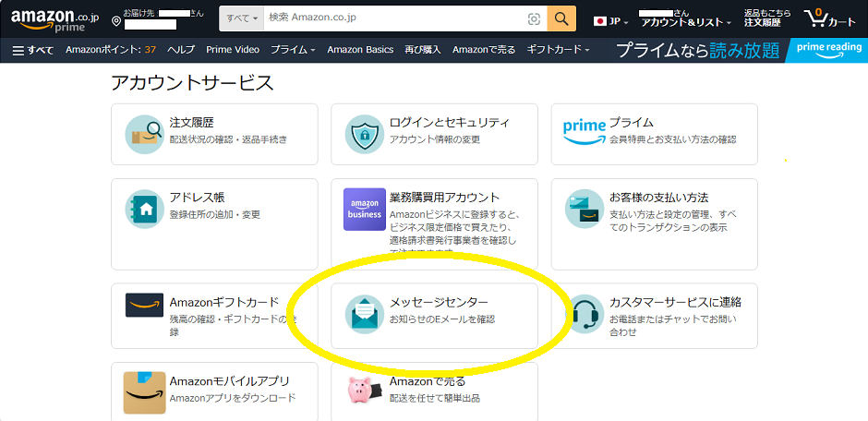Open Prime Video in navigation bar
This screenshot has width=868, height=421.
point(233,50)
